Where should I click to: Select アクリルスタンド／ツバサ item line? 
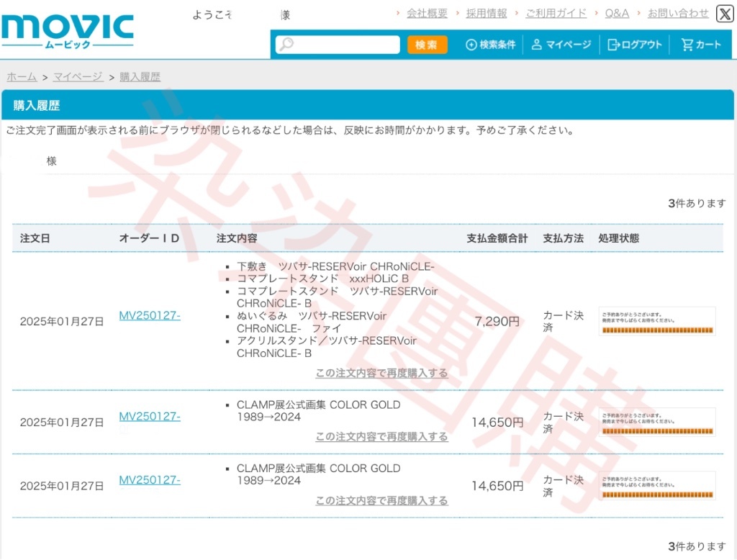point(327,347)
